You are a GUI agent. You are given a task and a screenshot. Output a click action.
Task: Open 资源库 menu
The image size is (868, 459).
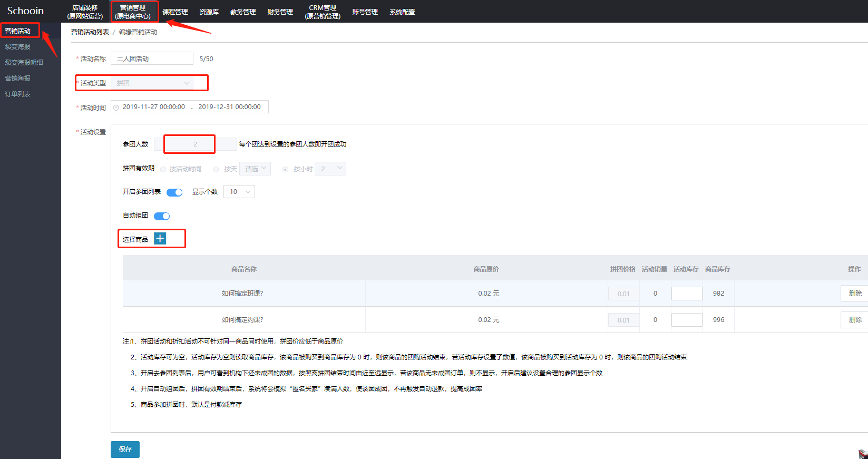[x=209, y=12]
